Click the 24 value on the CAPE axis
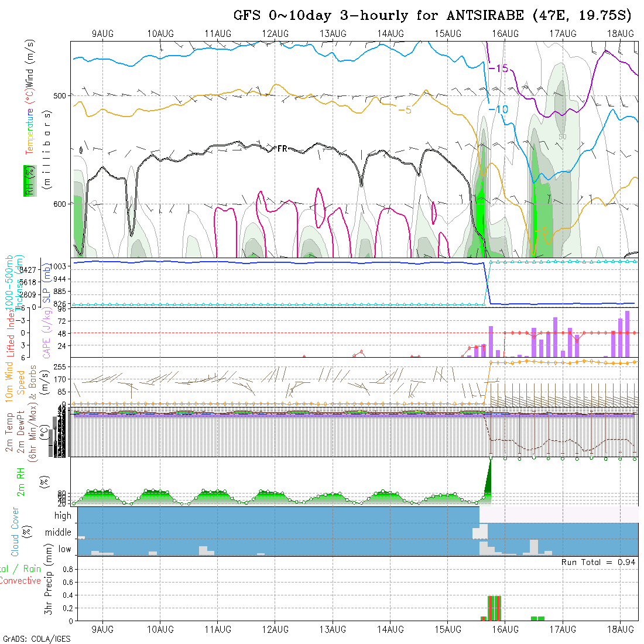644x644 pixels. click(61, 346)
